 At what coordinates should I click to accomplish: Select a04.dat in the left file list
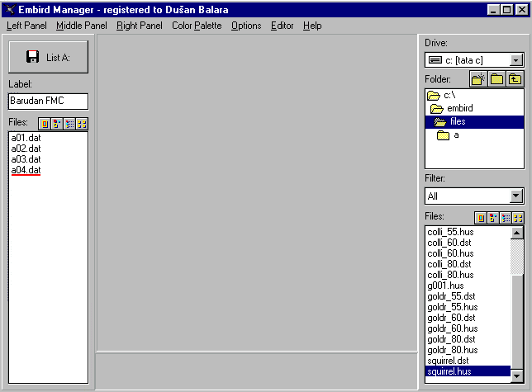(26, 170)
